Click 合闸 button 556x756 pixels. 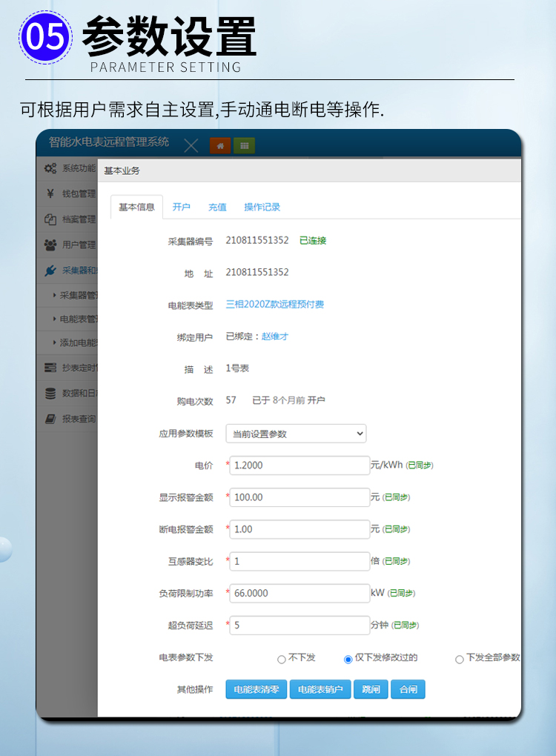point(408,689)
